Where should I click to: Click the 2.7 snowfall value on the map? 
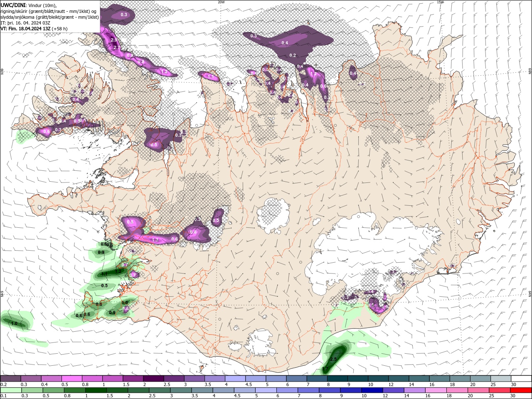(x=117, y=48)
